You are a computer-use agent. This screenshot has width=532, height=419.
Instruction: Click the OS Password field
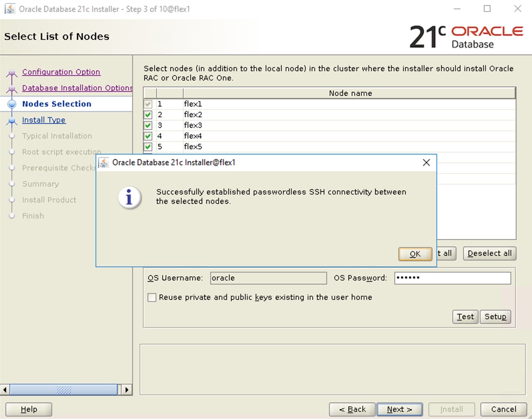tap(452, 278)
